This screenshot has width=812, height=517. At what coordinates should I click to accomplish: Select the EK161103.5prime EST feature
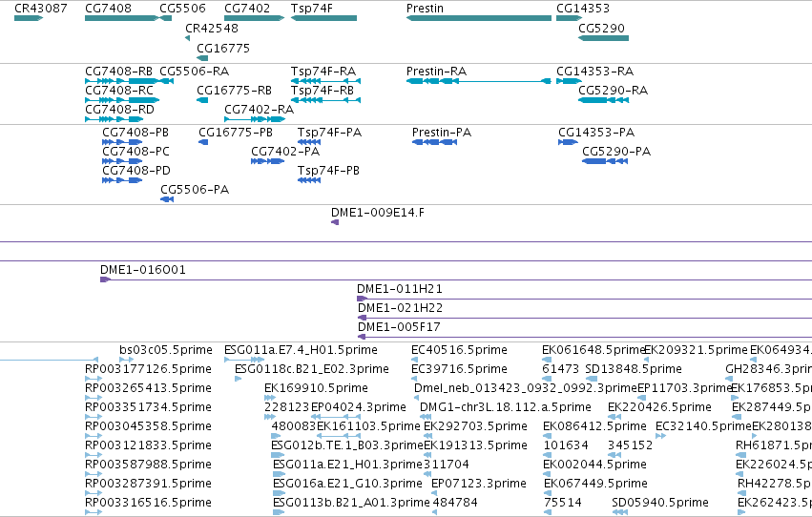coord(338,436)
